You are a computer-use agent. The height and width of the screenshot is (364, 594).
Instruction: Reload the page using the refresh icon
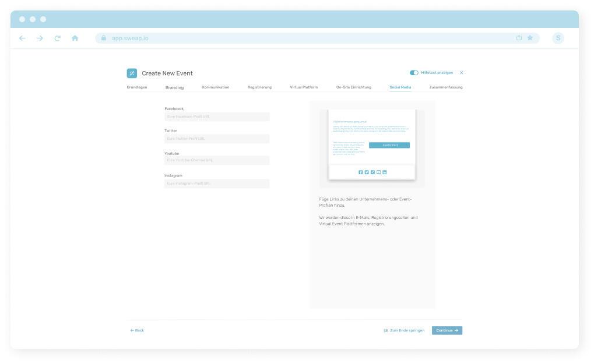click(x=57, y=38)
